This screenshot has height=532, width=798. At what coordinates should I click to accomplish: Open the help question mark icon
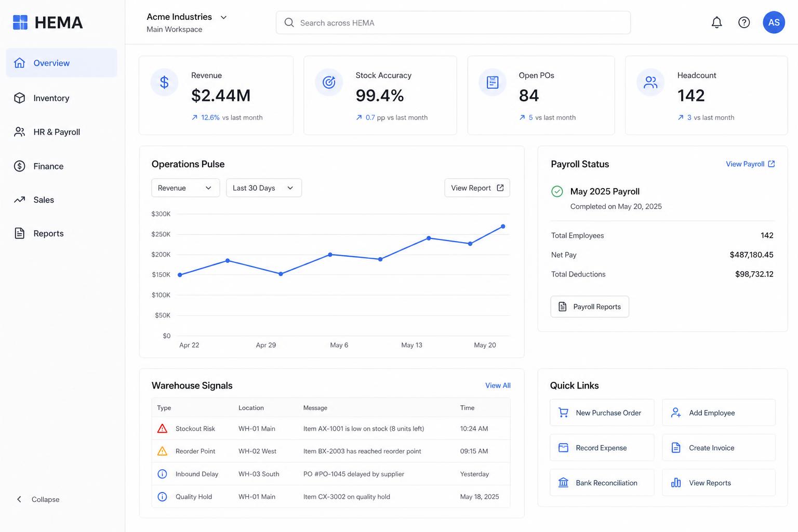(x=744, y=22)
